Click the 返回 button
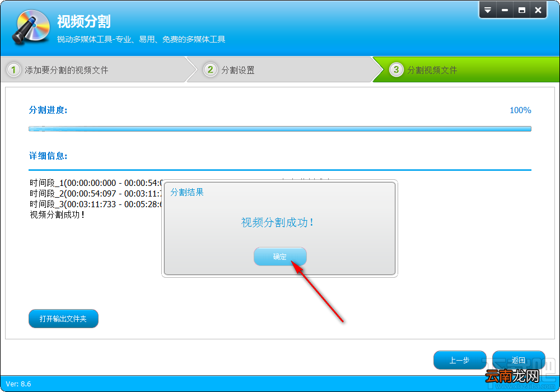The image size is (560, 392). (519, 360)
